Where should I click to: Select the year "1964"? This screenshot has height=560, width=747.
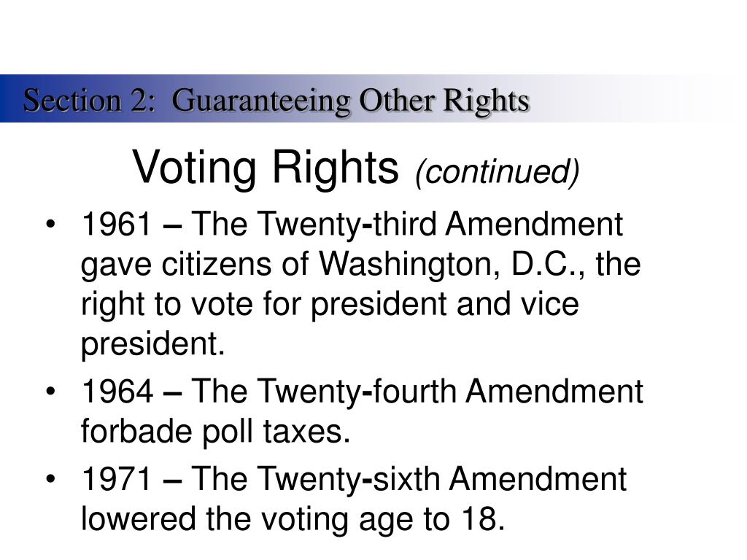click(x=117, y=392)
